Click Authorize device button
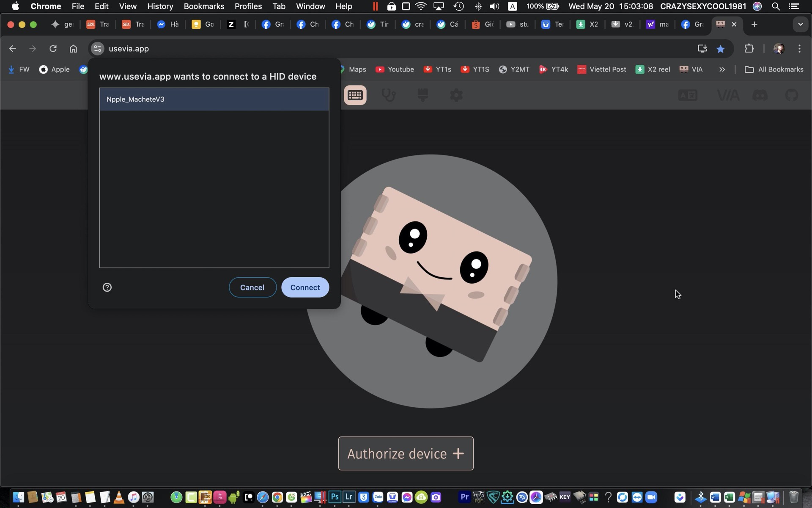Image resolution: width=812 pixels, height=508 pixels. tap(406, 453)
